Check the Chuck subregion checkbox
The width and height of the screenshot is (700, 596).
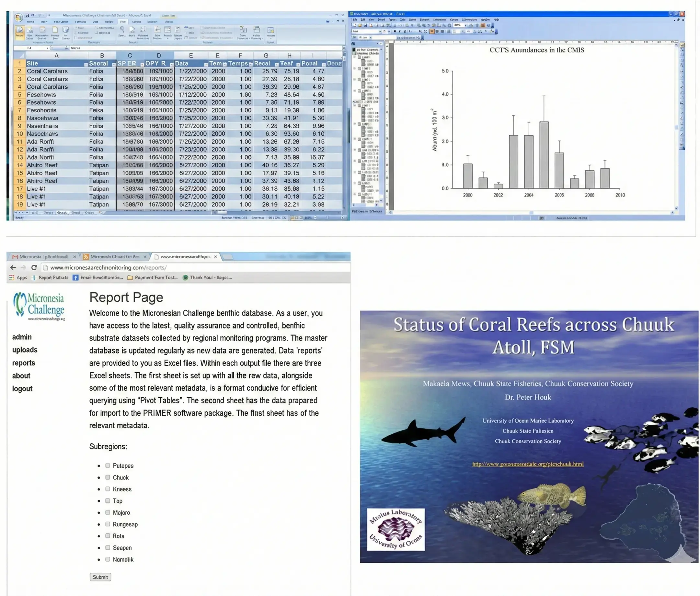108,477
